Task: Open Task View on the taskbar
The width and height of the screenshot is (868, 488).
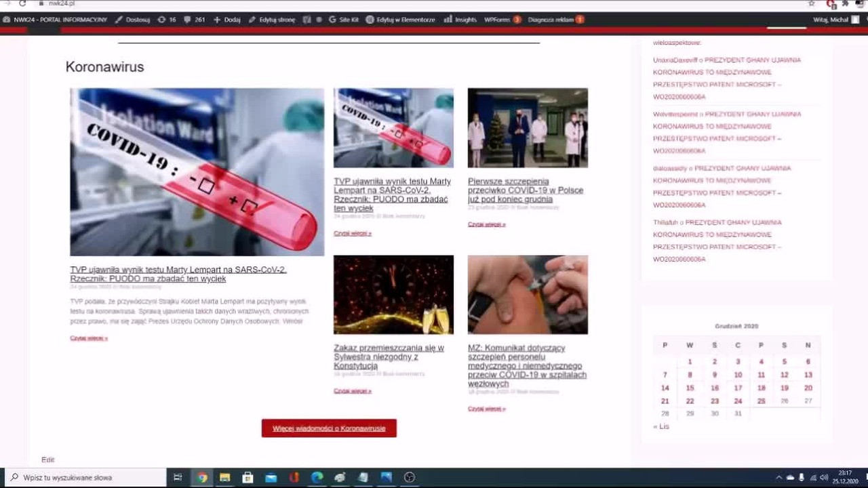Action: coord(178,477)
